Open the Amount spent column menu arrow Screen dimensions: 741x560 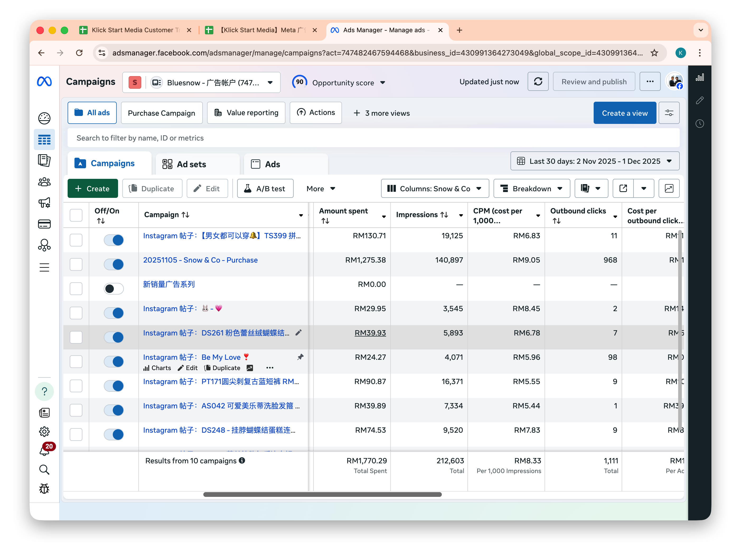click(x=384, y=217)
